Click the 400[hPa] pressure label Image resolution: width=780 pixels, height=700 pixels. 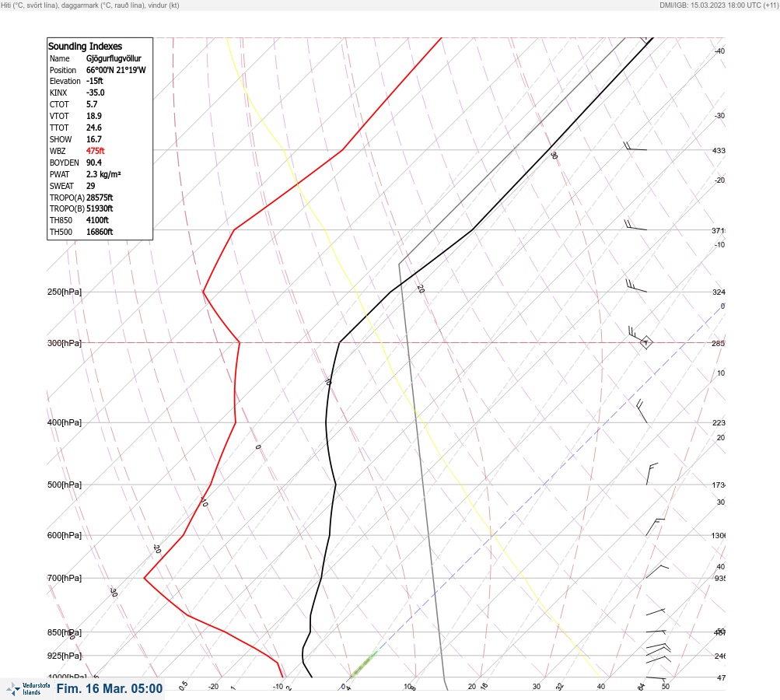[65, 422]
